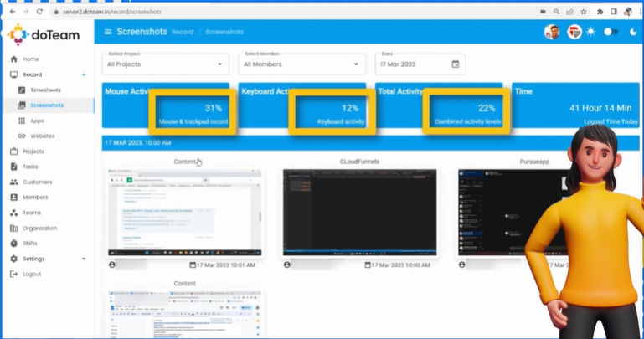
Task: Open the Select Project dropdown
Action: pyautogui.click(x=166, y=64)
